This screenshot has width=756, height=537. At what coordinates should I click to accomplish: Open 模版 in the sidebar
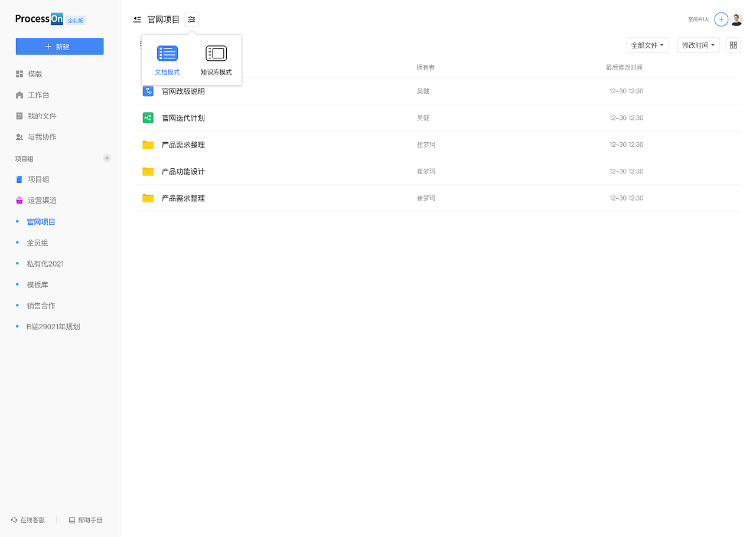coord(35,74)
